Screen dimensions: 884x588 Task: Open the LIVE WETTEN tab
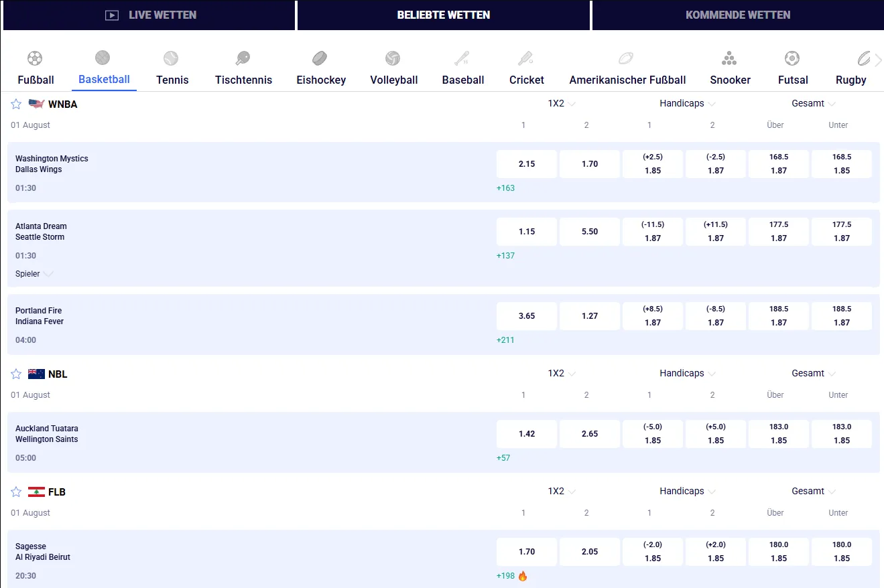(149, 15)
